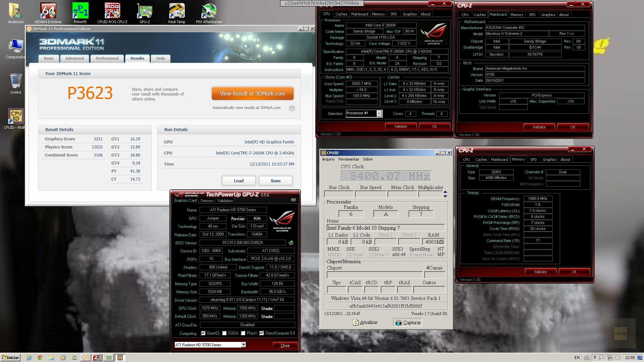The width and height of the screenshot is (644, 362).
Task: Click the GPU-Z BIOS save chip icon
Action: point(291,243)
